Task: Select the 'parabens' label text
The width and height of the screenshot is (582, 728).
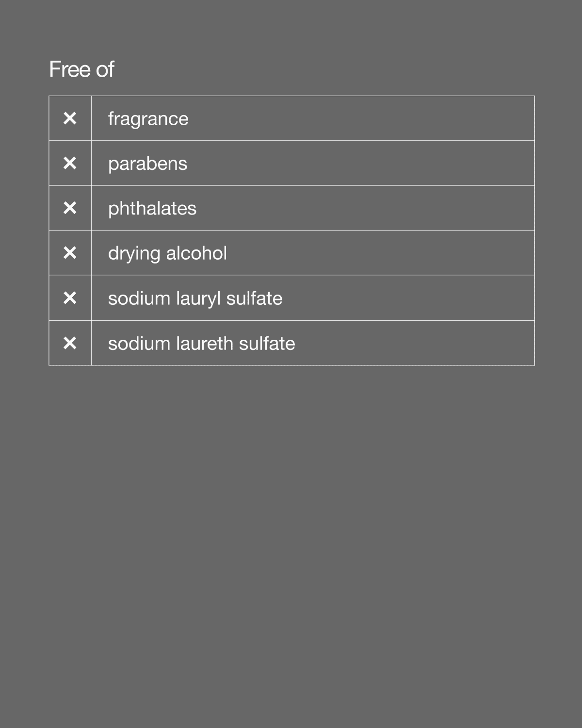Action: coord(147,164)
